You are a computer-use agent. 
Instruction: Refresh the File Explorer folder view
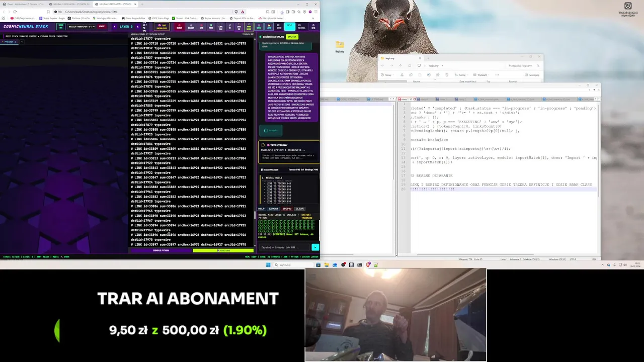410,66
